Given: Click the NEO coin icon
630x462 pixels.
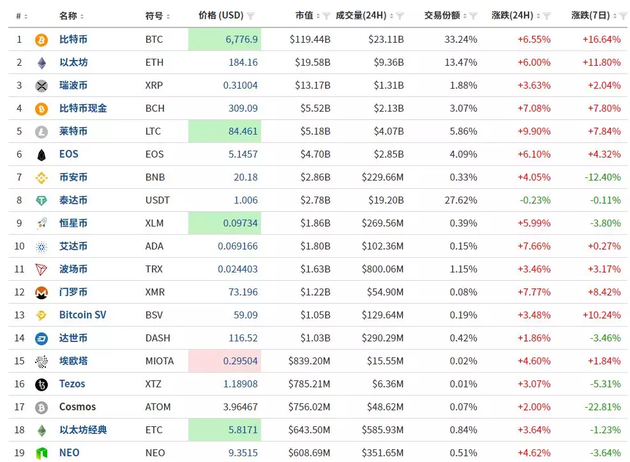Looking at the screenshot, I should (41, 453).
